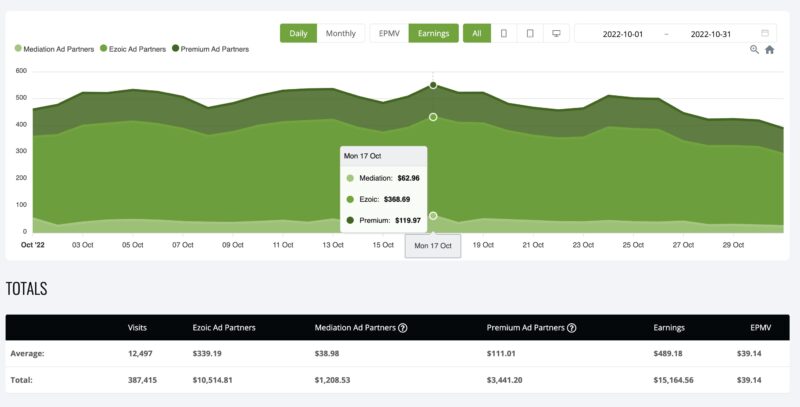Show Earnings metric on chart
Screen dimensions: 800x407
432,33
